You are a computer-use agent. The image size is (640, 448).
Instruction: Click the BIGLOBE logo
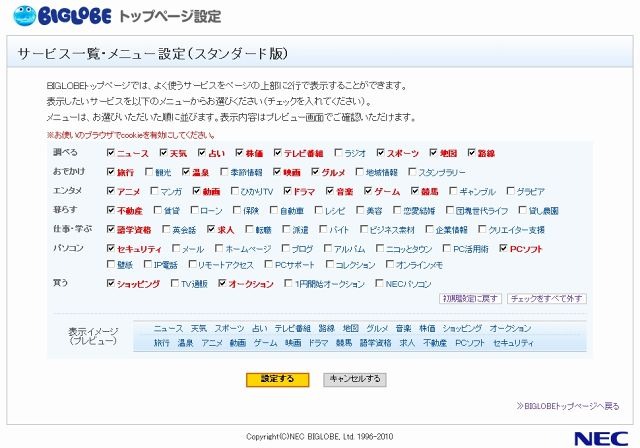click(x=62, y=16)
